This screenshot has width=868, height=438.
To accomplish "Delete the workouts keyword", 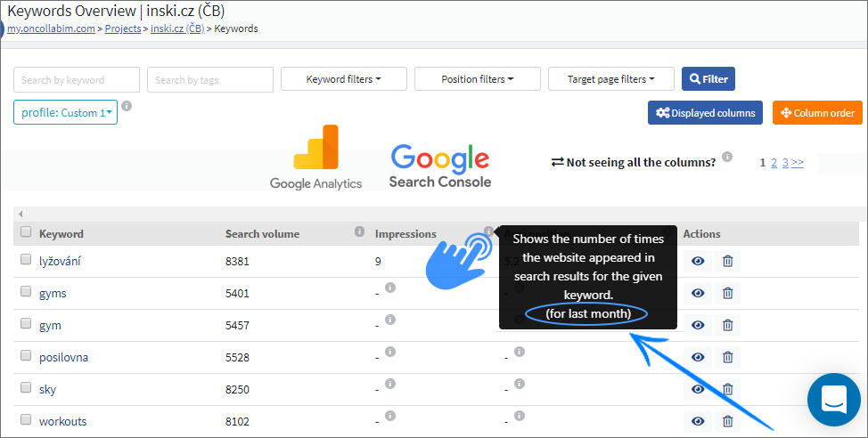I will (727, 421).
